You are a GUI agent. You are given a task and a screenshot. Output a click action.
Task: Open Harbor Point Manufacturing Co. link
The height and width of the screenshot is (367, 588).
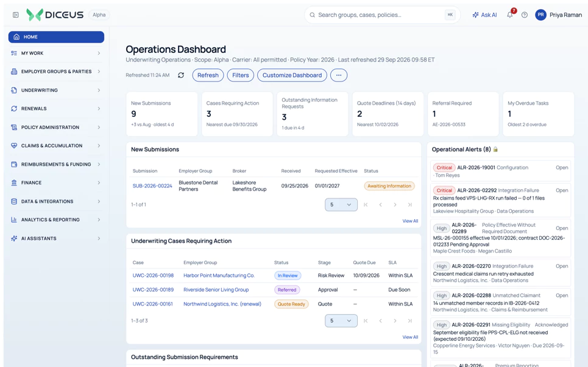pos(219,276)
